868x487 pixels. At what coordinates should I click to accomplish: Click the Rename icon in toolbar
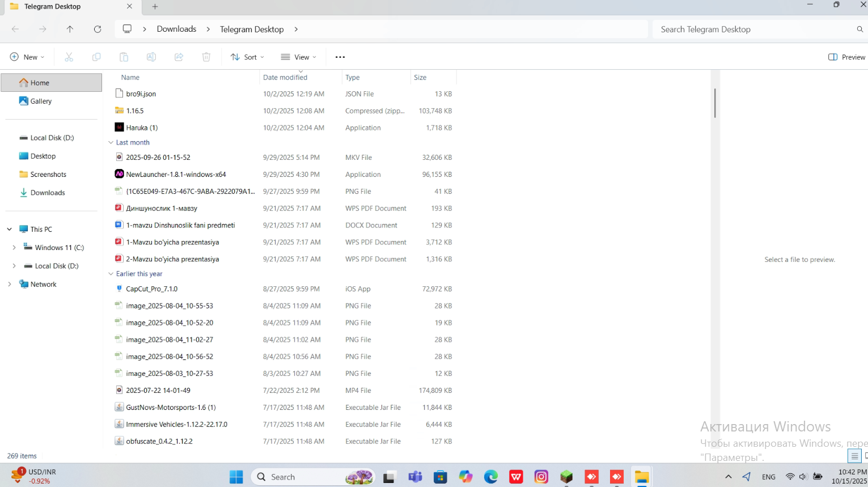[151, 57]
